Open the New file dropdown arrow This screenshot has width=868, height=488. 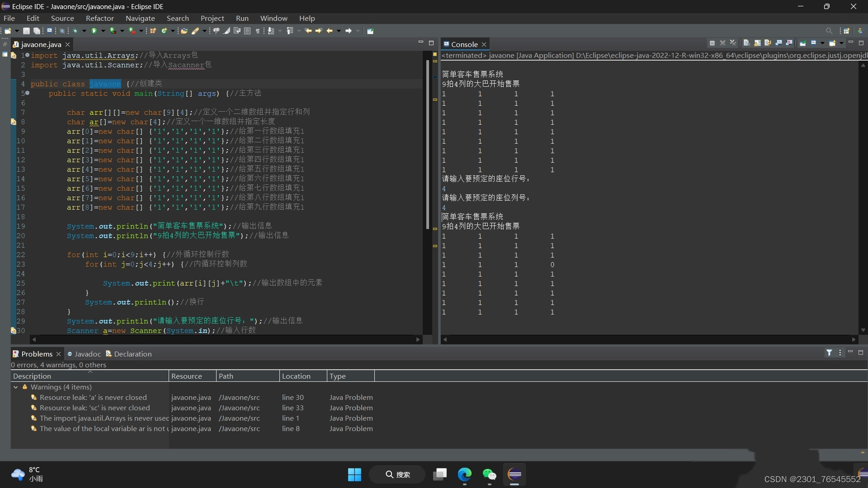17,31
